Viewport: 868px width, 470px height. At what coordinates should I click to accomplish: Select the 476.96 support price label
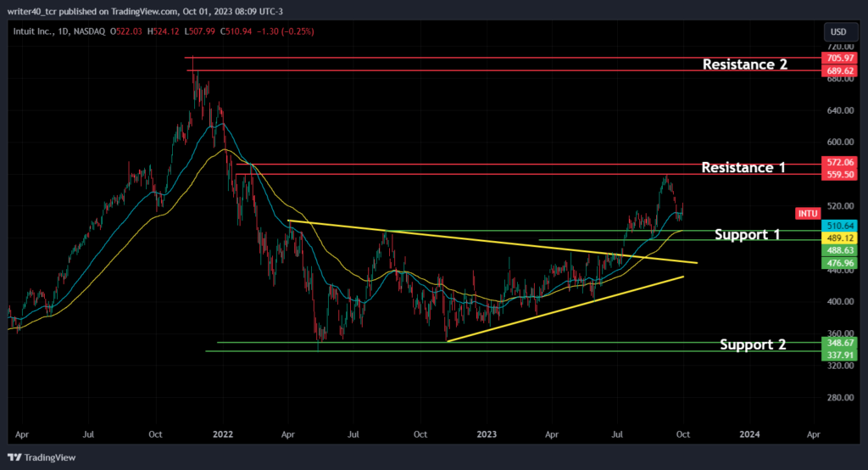(x=840, y=263)
